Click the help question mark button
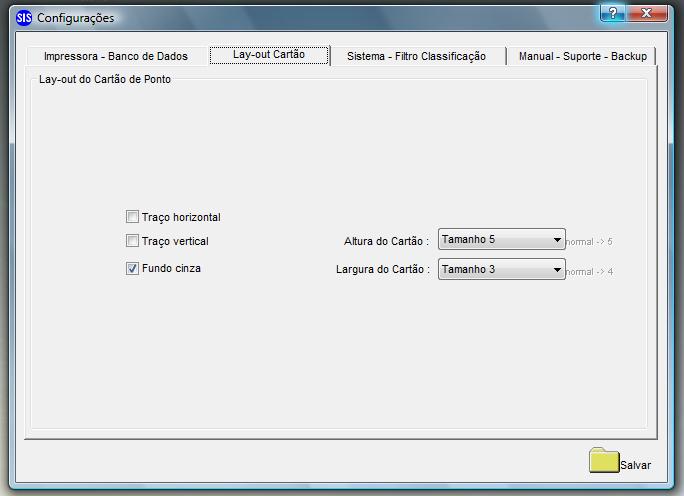 613,13
